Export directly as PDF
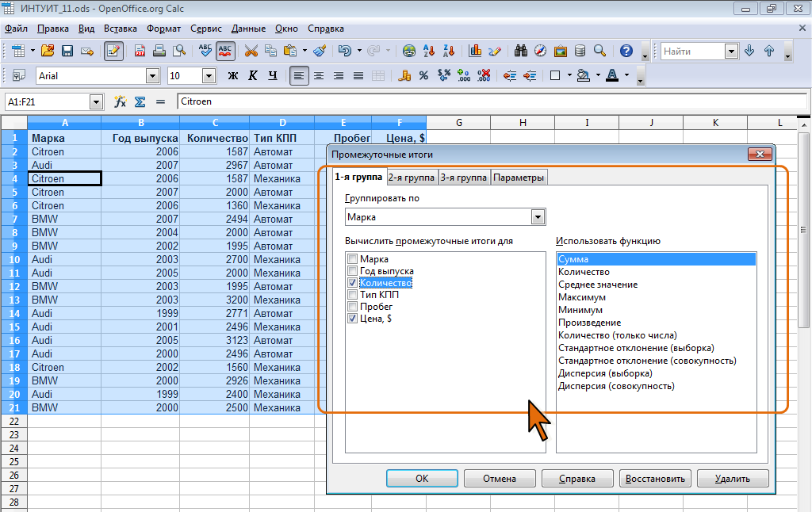 (140, 51)
